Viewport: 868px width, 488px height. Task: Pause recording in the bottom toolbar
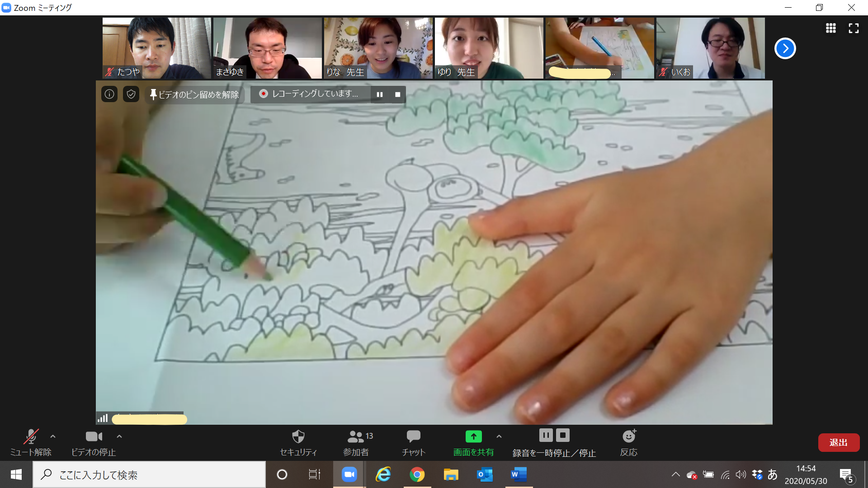coord(546,435)
